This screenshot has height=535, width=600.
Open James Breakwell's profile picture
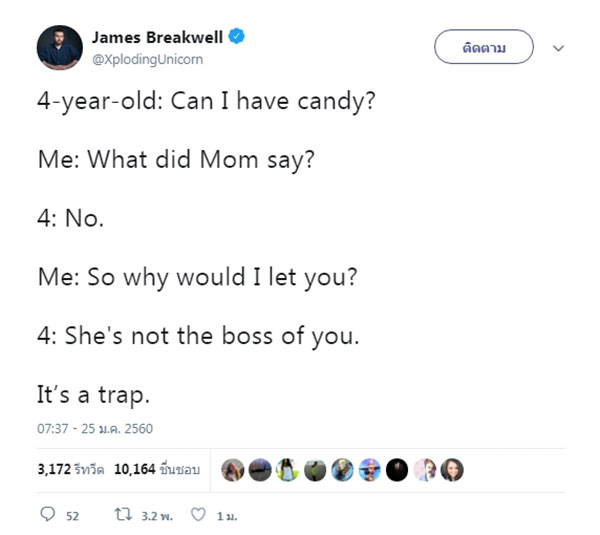click(x=59, y=46)
